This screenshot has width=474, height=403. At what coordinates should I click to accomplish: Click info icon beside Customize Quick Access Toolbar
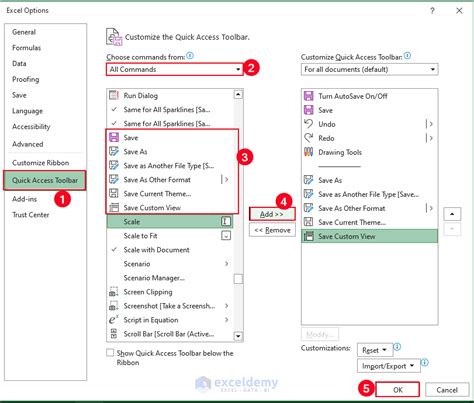pos(407,56)
